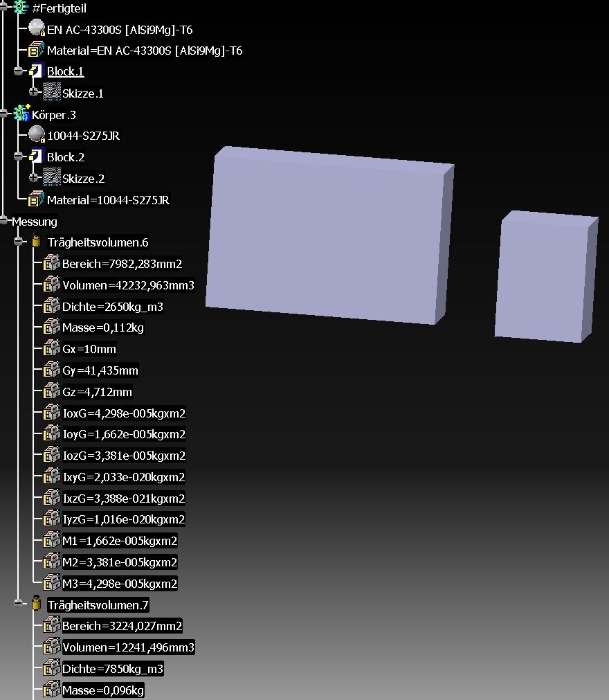Click the #Fertigteil body gear icon

point(21,8)
